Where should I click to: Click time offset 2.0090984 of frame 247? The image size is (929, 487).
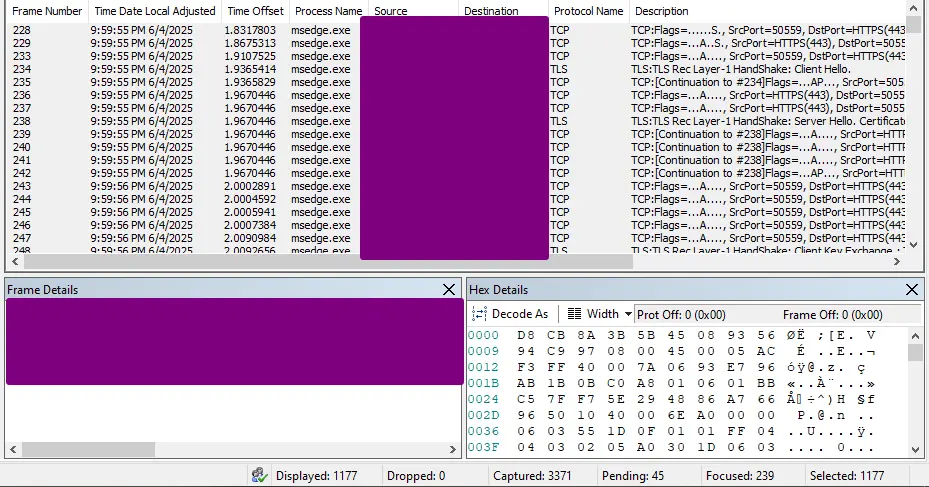pyautogui.click(x=249, y=238)
